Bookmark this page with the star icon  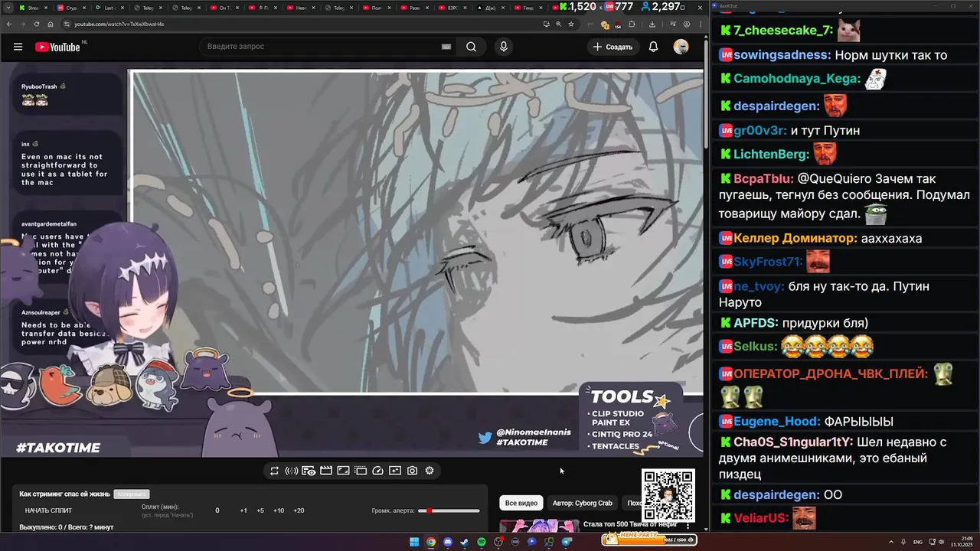point(570,24)
